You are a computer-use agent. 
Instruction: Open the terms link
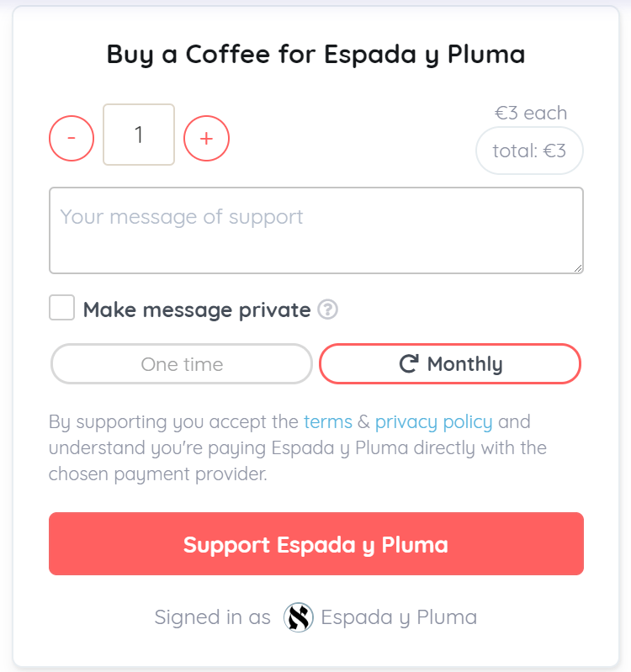[x=328, y=421]
